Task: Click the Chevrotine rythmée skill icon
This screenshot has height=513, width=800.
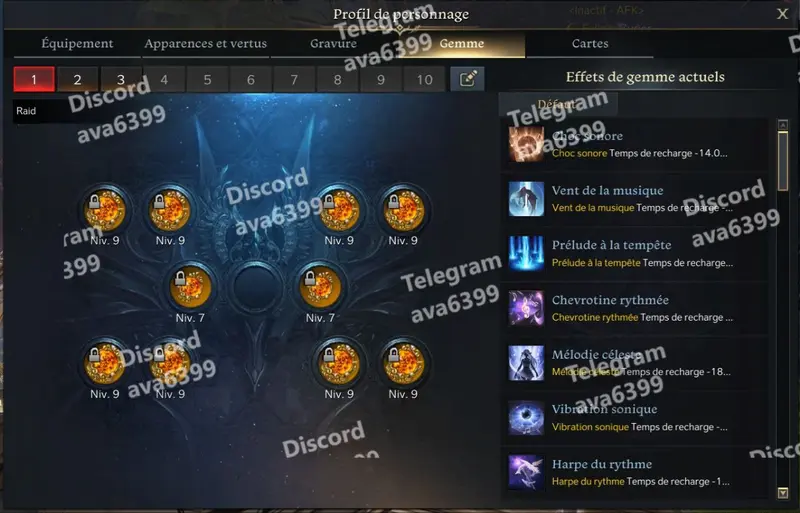Action: point(526,308)
